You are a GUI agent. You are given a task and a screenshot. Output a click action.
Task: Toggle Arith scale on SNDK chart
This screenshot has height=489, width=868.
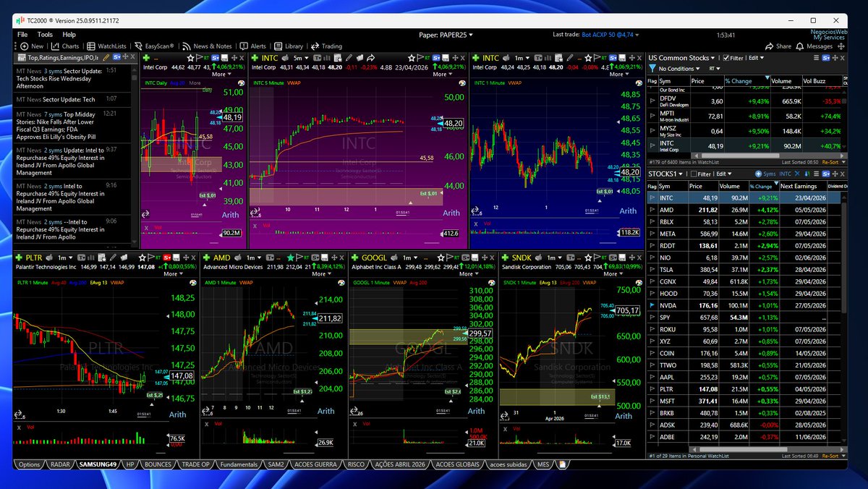tap(623, 415)
